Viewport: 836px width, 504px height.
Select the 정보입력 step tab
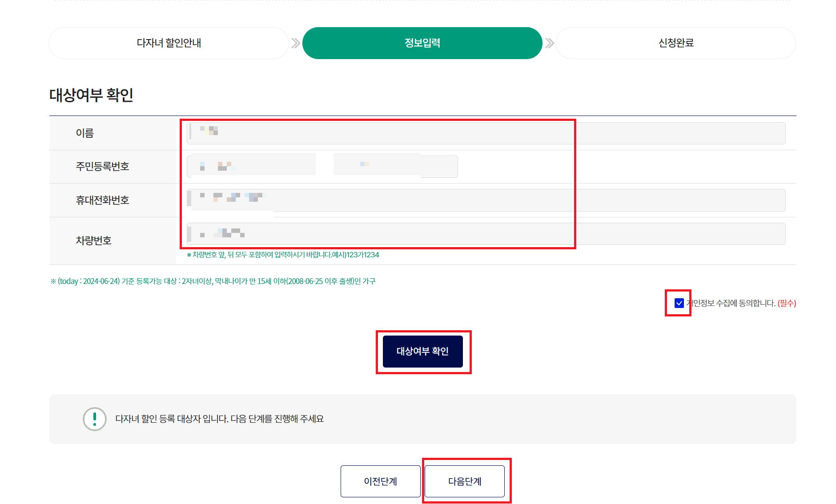[x=422, y=43]
